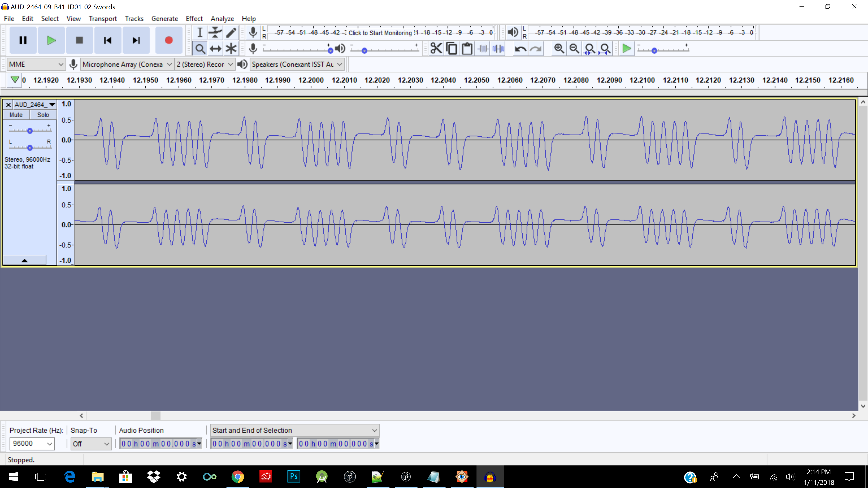This screenshot has height=488, width=868.
Task: Solo the AUD_2464 track
Action: (x=43, y=115)
